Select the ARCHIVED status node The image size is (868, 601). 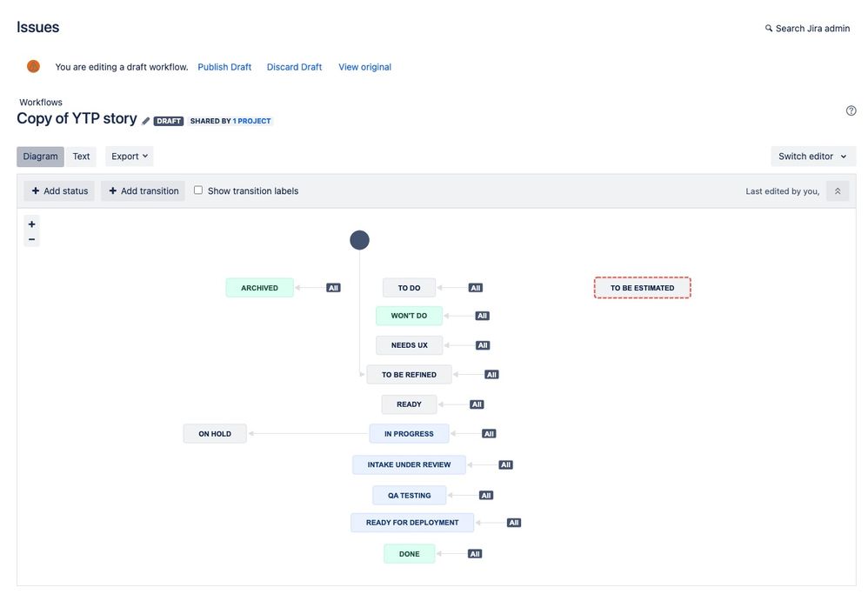(x=260, y=288)
